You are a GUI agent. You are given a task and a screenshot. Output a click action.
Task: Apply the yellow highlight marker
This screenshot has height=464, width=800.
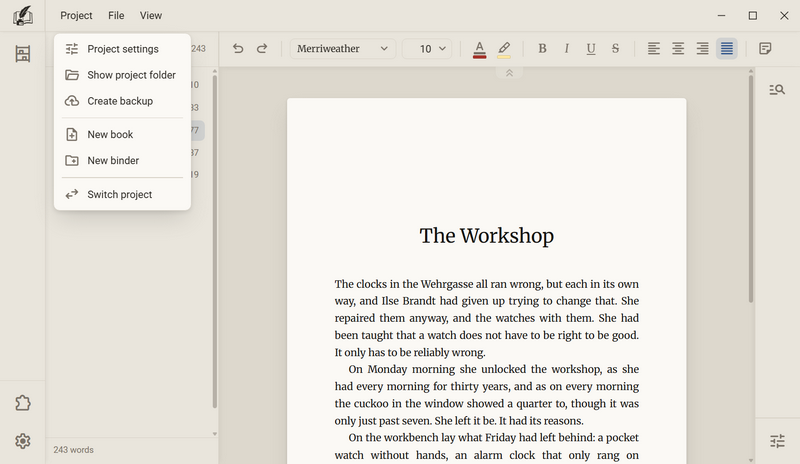pos(504,50)
